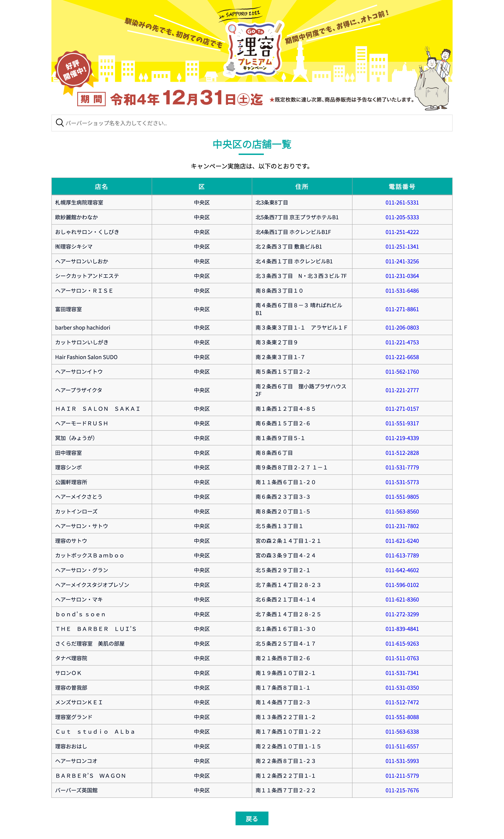Click barber shop hachidori phone 011-206-0803
The image size is (504, 839).
coord(402,328)
